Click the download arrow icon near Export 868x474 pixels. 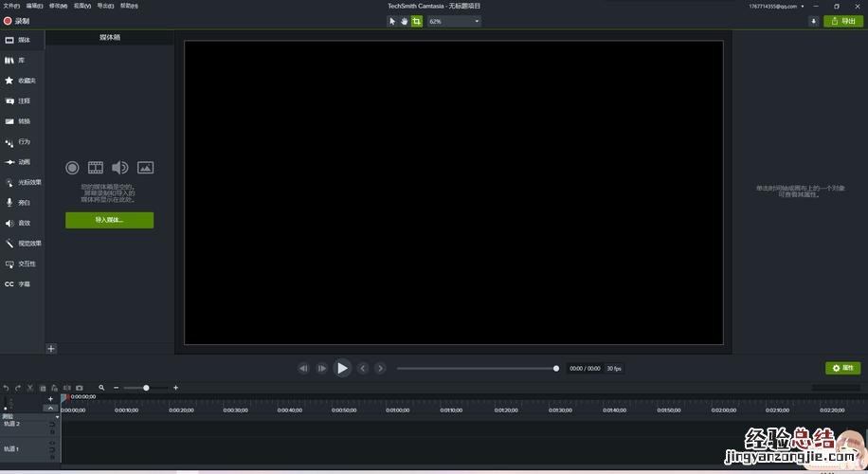813,21
